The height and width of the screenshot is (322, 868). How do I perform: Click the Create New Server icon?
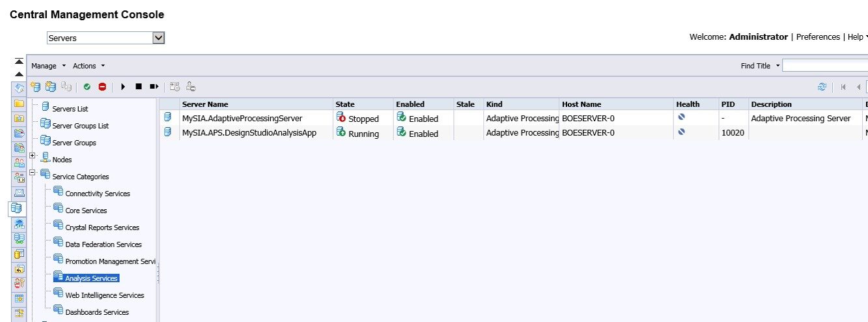36,87
